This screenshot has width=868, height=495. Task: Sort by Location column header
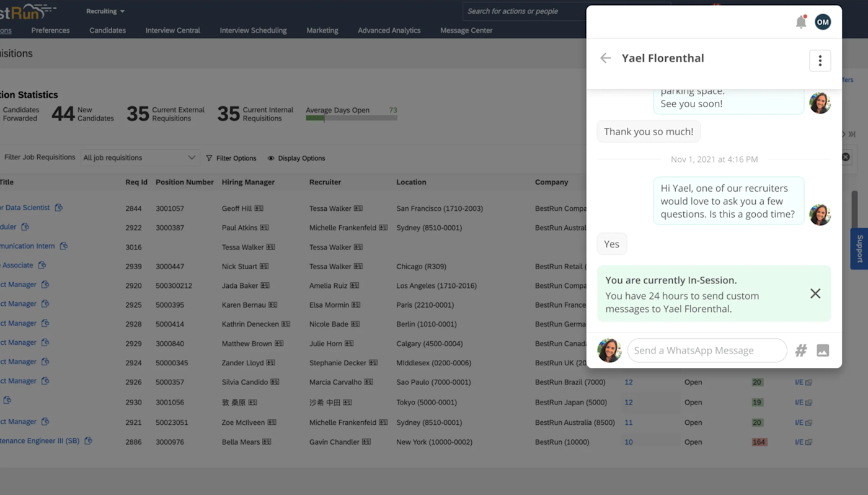coord(411,182)
